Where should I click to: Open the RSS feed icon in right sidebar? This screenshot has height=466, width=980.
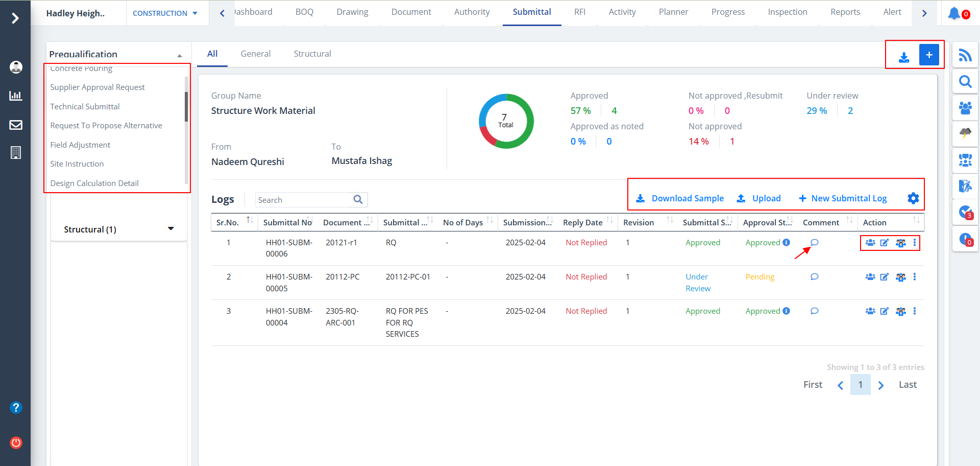(965, 55)
